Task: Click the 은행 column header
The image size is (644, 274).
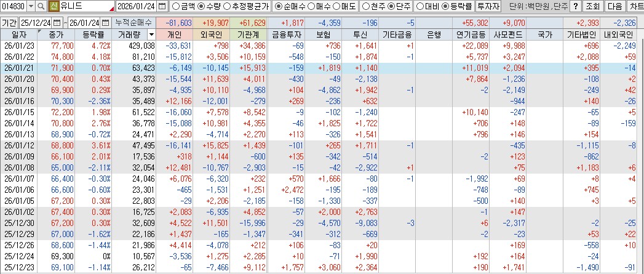Action: pos(434,35)
